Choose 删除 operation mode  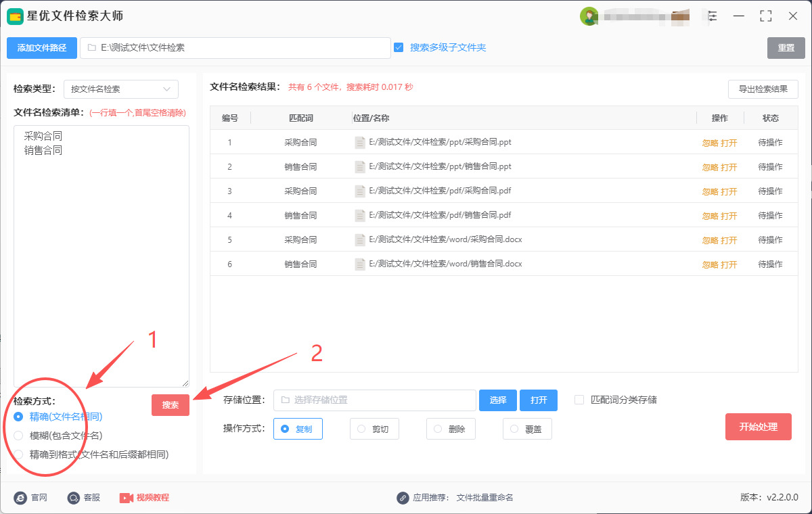coord(451,429)
